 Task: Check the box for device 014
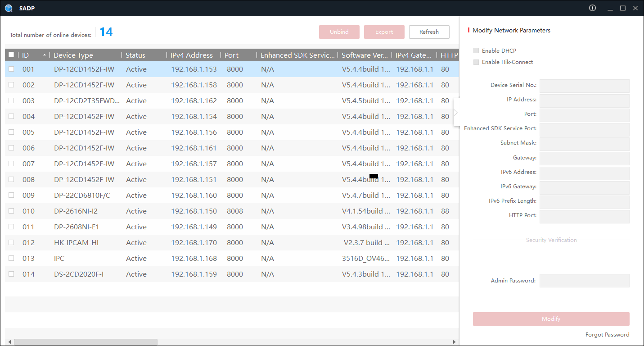pyautogui.click(x=11, y=274)
